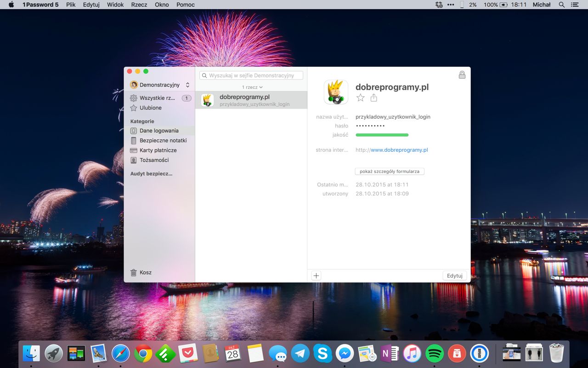Open Messages from the Dock
The width and height of the screenshot is (588, 368).
(x=278, y=353)
